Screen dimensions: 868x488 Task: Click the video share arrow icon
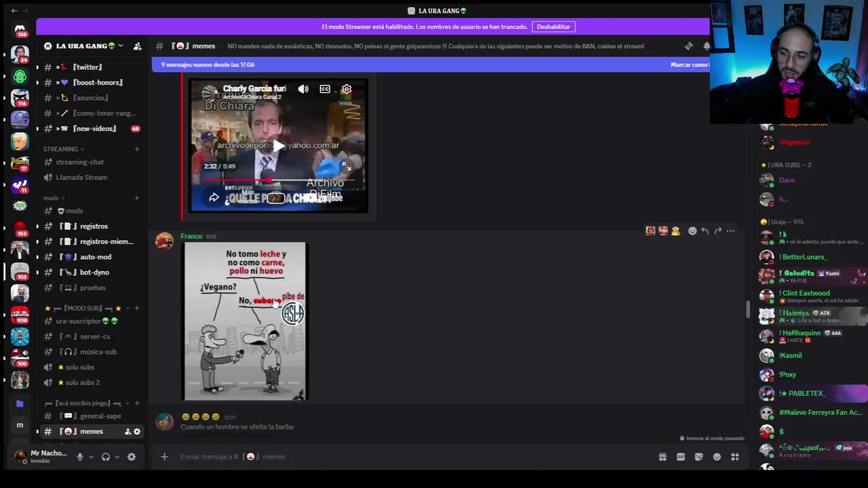pos(214,197)
